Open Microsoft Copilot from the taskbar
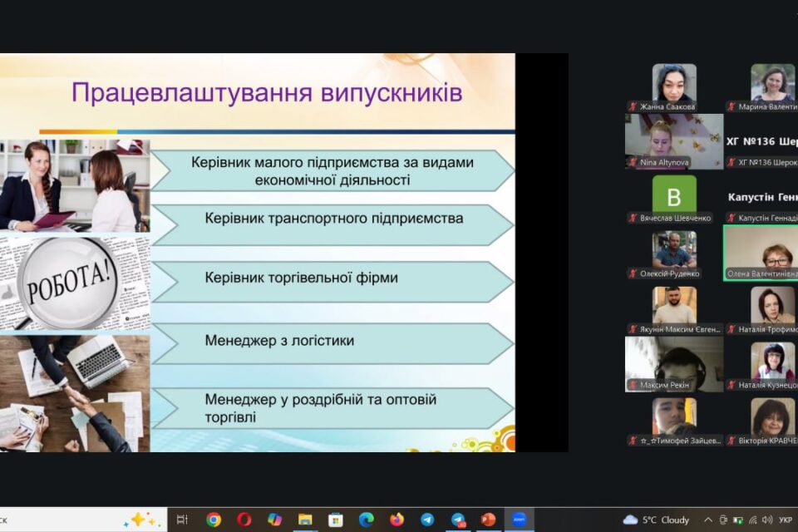The width and height of the screenshot is (798, 532). (275, 520)
